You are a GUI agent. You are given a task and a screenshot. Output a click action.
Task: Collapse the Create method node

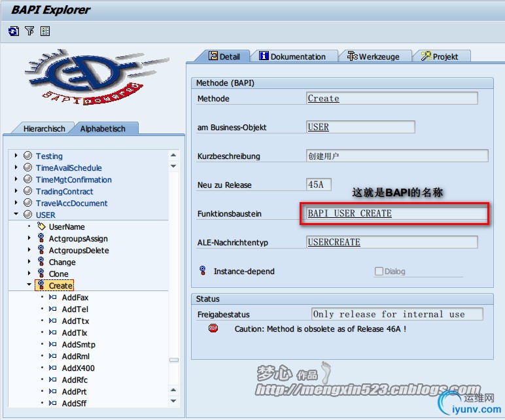(29, 285)
